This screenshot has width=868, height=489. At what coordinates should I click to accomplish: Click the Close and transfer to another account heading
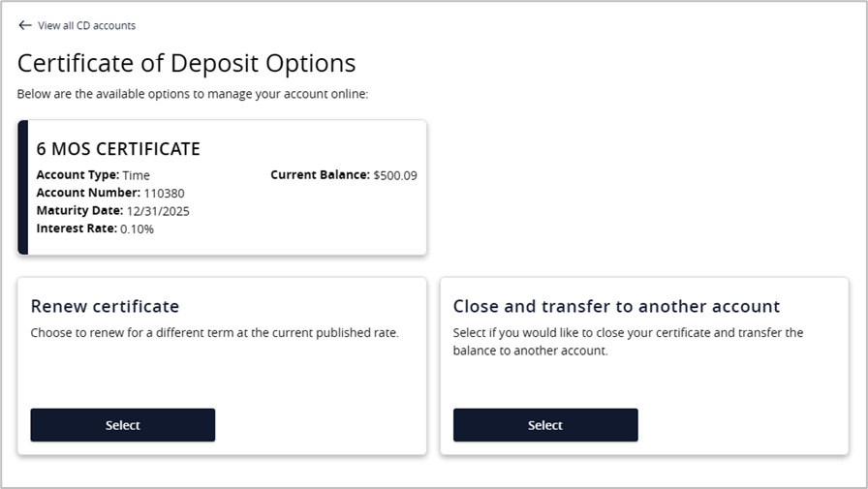point(616,306)
